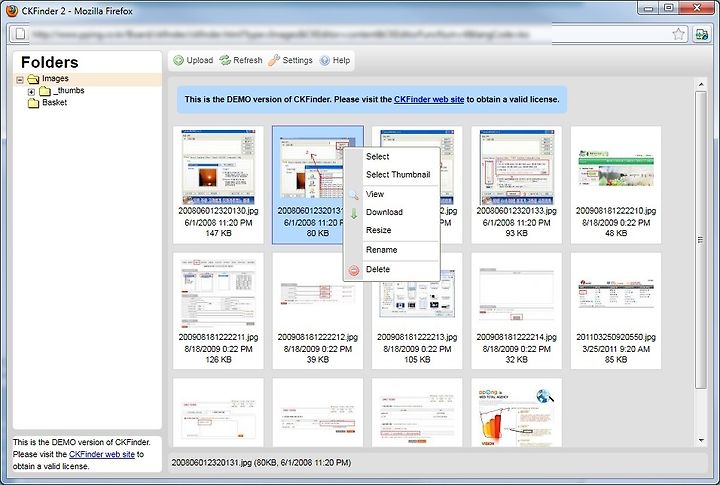720x485 pixels.
Task: Click the toolbar icon right of address bar
Action: pos(701,34)
